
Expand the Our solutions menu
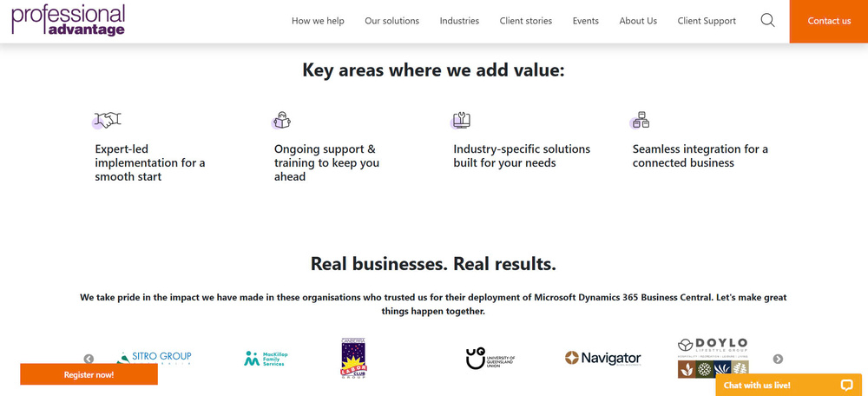click(391, 21)
